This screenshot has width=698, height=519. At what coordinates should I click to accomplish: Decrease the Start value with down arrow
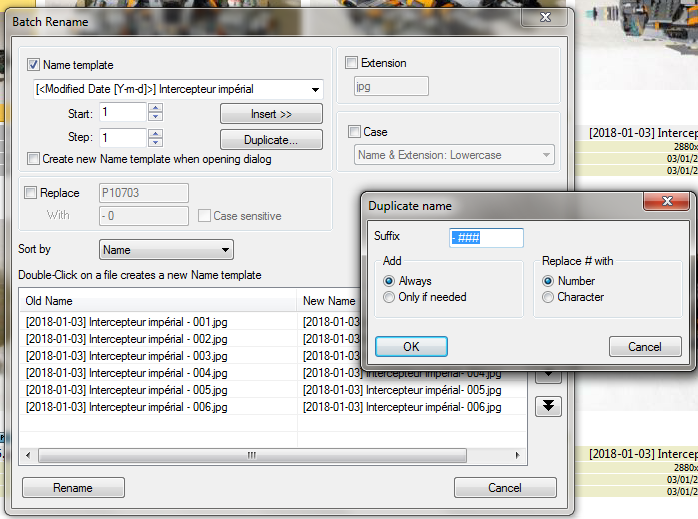[x=155, y=116]
